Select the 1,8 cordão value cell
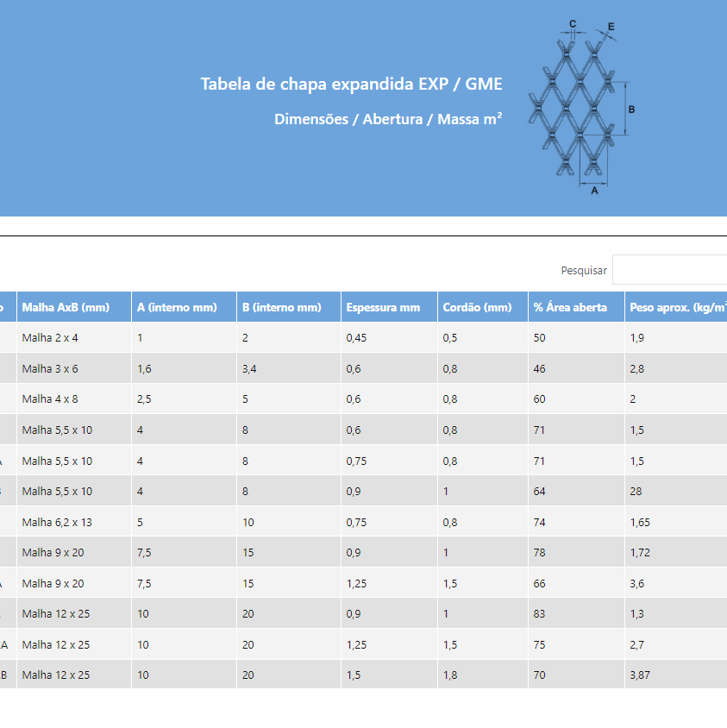Image resolution: width=727 pixels, height=728 pixels. [450, 675]
